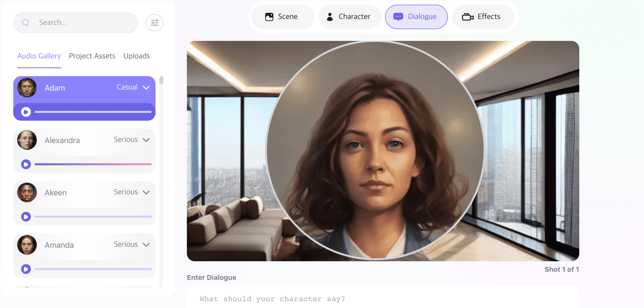Click the Shot 1 of 1 label

pyautogui.click(x=562, y=269)
